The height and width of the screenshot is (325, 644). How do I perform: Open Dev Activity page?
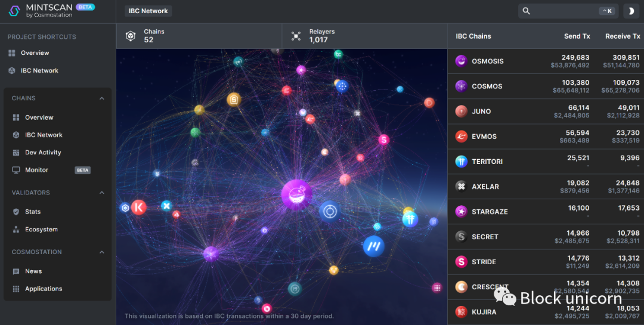[43, 153]
